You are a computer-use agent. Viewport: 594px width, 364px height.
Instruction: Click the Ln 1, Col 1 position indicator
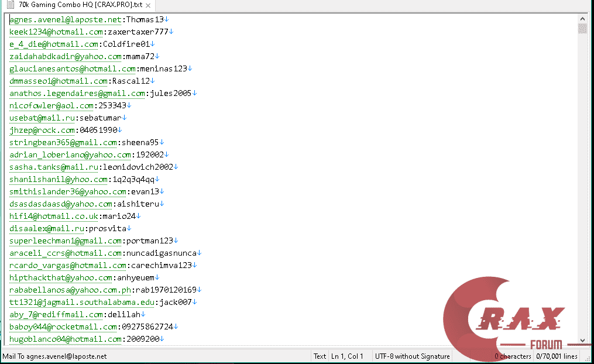(x=347, y=356)
